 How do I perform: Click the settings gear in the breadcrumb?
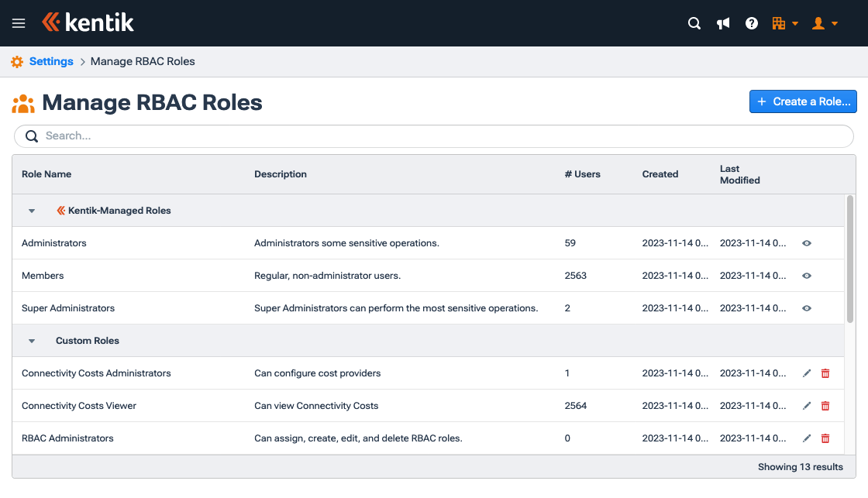pos(17,61)
